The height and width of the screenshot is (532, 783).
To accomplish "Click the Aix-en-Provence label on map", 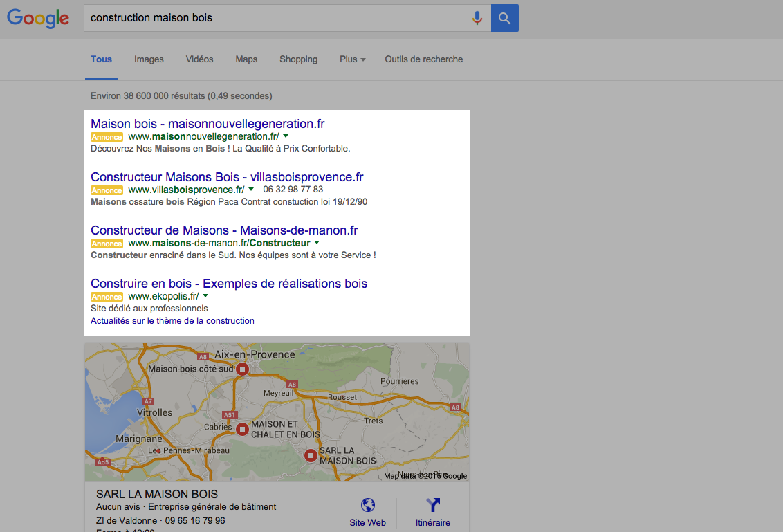I will 255,354.
